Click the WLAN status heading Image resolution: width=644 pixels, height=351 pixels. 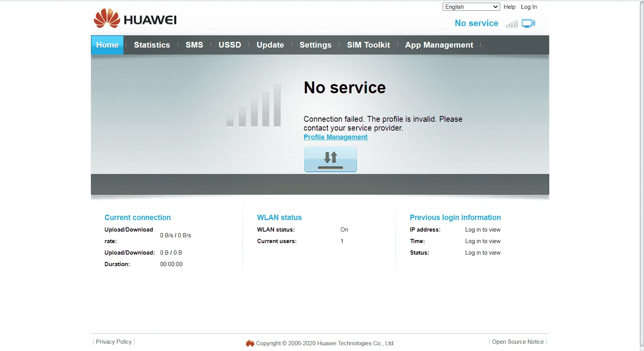point(279,217)
